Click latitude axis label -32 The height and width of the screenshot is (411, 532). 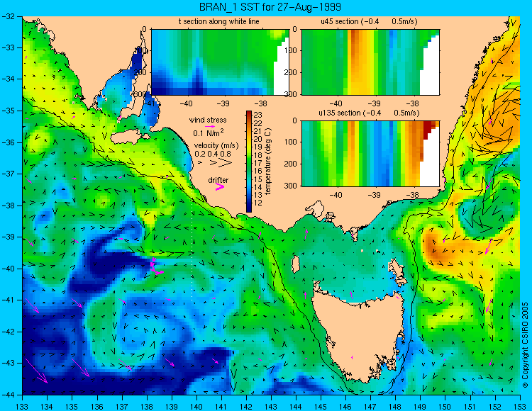[9, 16]
